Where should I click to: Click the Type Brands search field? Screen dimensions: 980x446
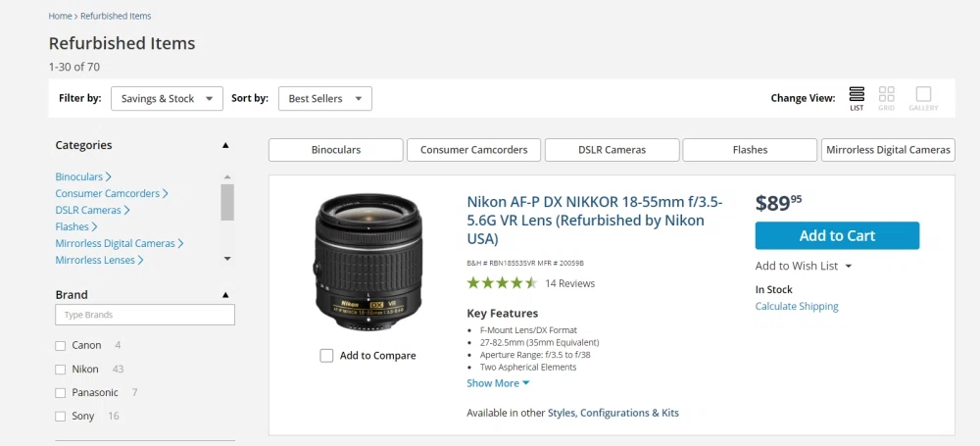[145, 315]
